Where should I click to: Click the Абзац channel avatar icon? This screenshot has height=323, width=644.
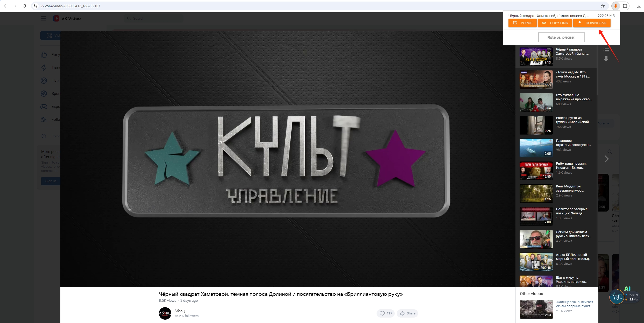pyautogui.click(x=165, y=313)
